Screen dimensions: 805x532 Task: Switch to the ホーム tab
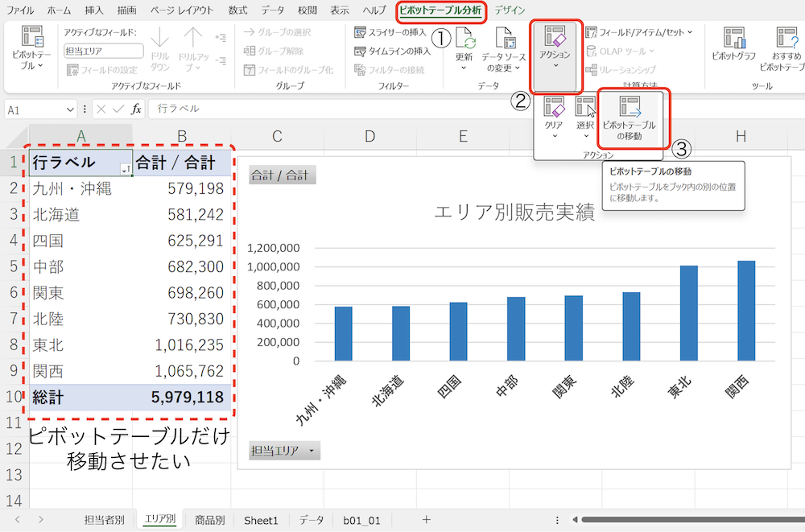click(x=59, y=10)
